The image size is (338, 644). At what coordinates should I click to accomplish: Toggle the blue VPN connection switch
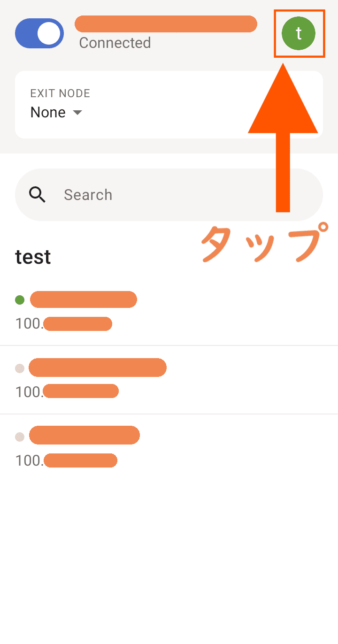pyautogui.click(x=39, y=33)
